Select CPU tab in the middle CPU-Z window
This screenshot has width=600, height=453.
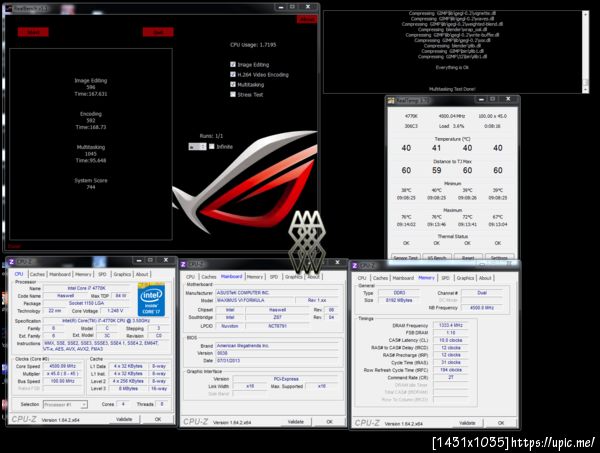[x=190, y=277]
